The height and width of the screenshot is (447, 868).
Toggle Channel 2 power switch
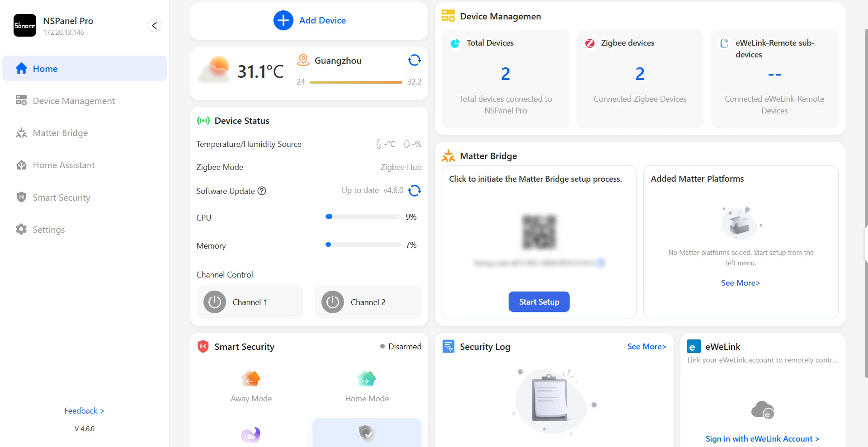333,302
